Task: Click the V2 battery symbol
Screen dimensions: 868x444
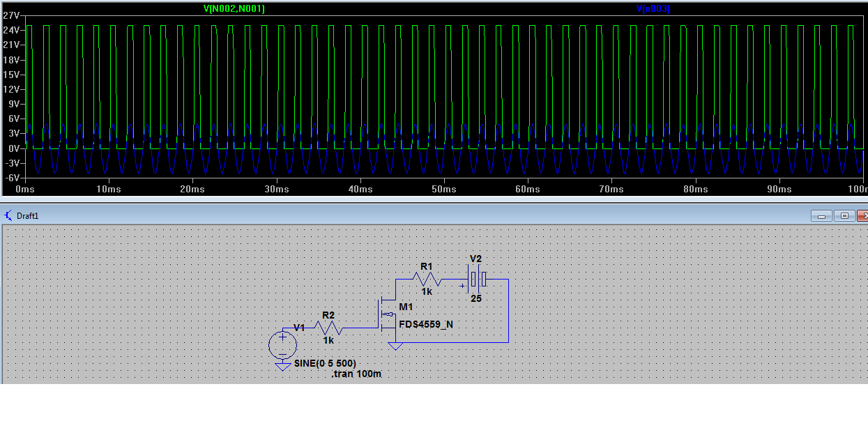Action: click(x=478, y=279)
